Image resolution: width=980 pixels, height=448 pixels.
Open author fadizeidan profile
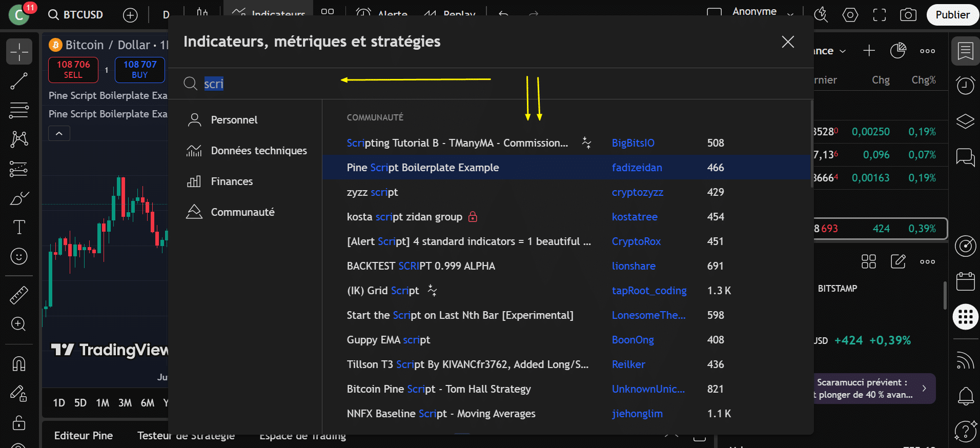click(x=637, y=168)
